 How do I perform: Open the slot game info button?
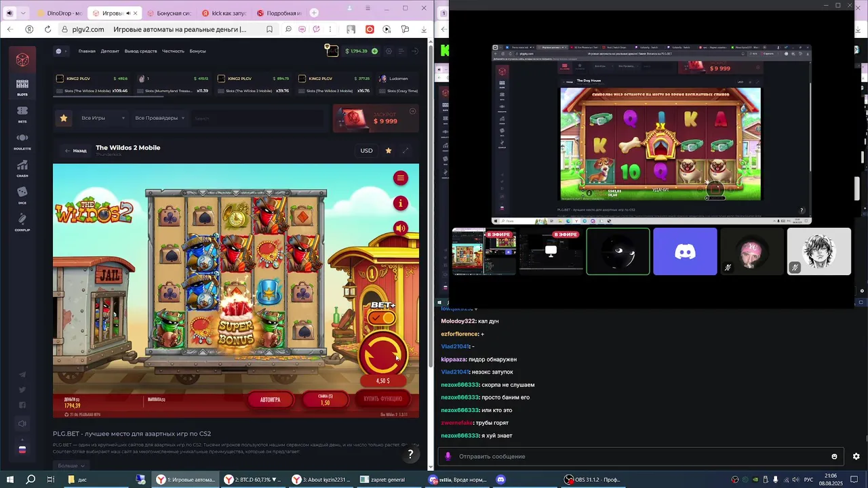coord(401,203)
